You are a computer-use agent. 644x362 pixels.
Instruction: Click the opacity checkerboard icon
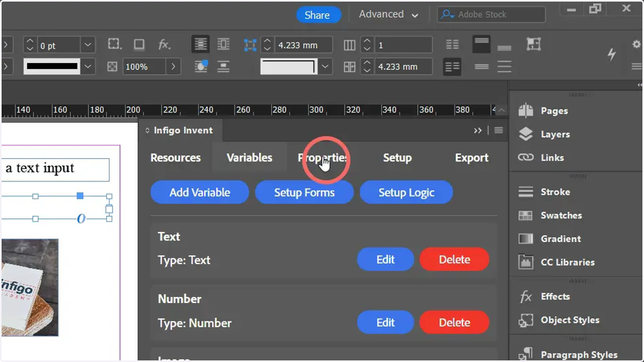click(112, 67)
